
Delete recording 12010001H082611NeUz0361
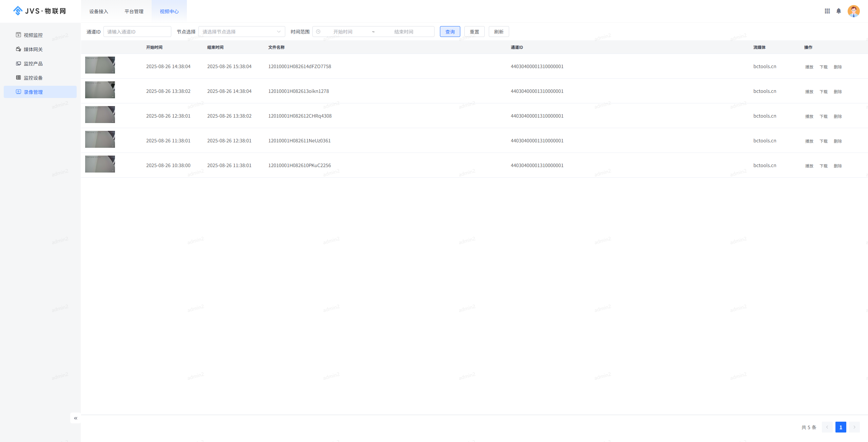[x=837, y=141]
